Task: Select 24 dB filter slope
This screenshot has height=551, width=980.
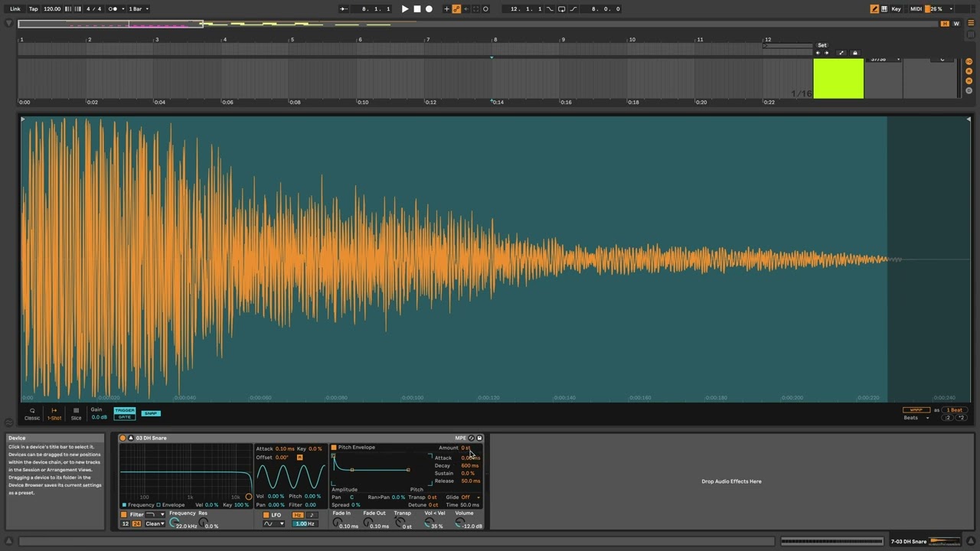Action: pyautogui.click(x=137, y=523)
